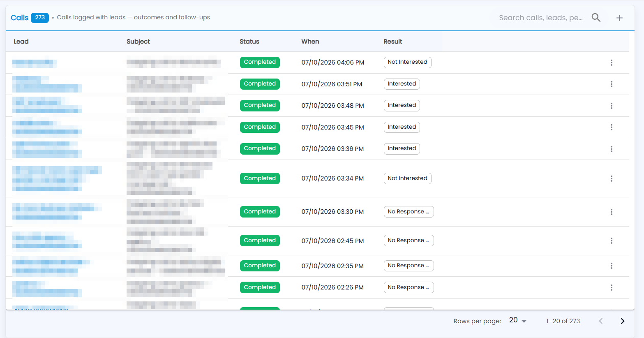Click the search magnifier icon
This screenshot has height=338, width=644.
pos(596,18)
